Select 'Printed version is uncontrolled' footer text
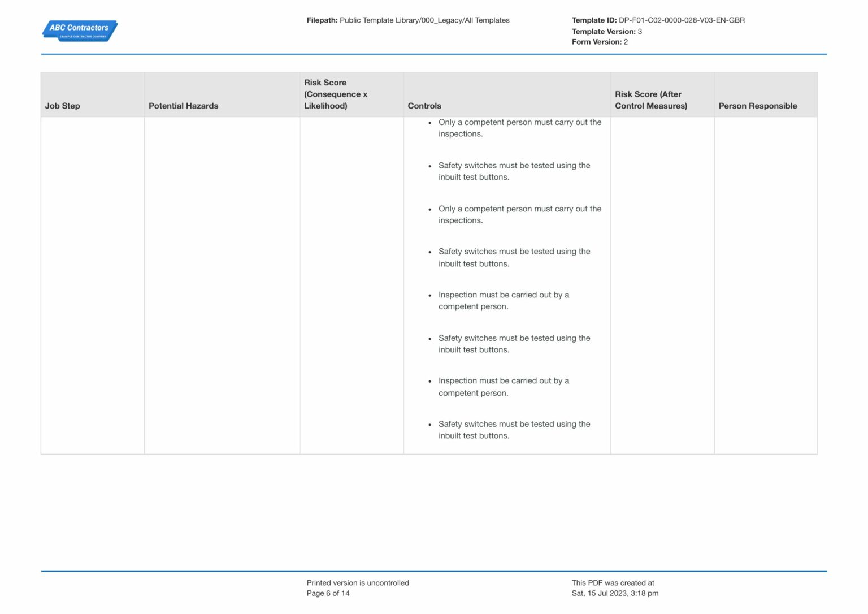This screenshot has height=614, width=868. 358,582
